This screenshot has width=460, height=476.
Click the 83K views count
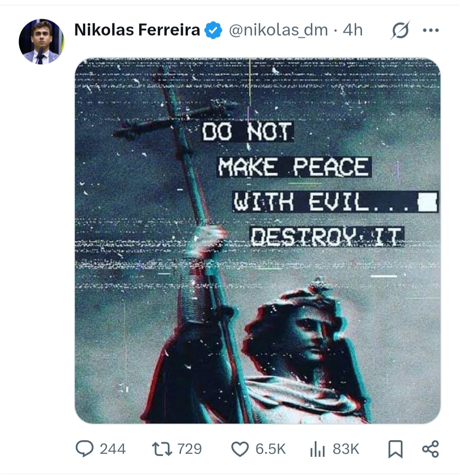coord(346,449)
